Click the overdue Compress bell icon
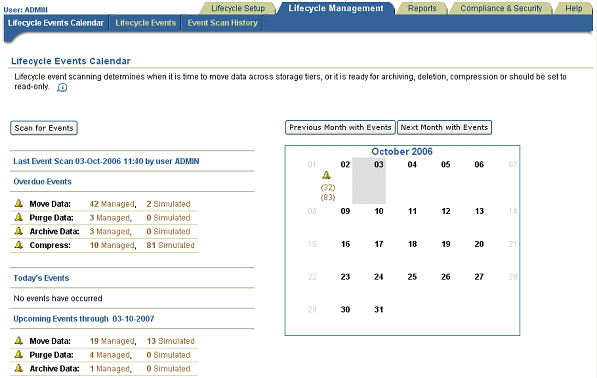597x378 pixels. (19, 244)
